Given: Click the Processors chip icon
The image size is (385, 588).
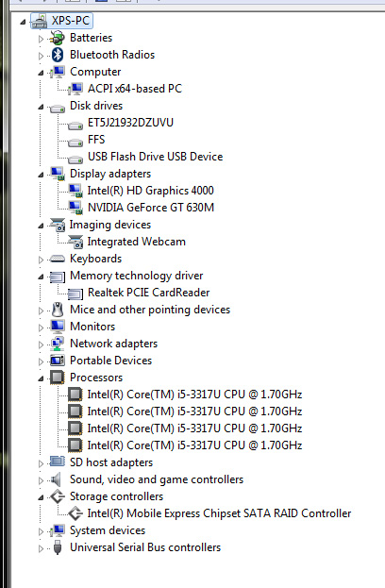Looking at the screenshot, I should point(57,378).
